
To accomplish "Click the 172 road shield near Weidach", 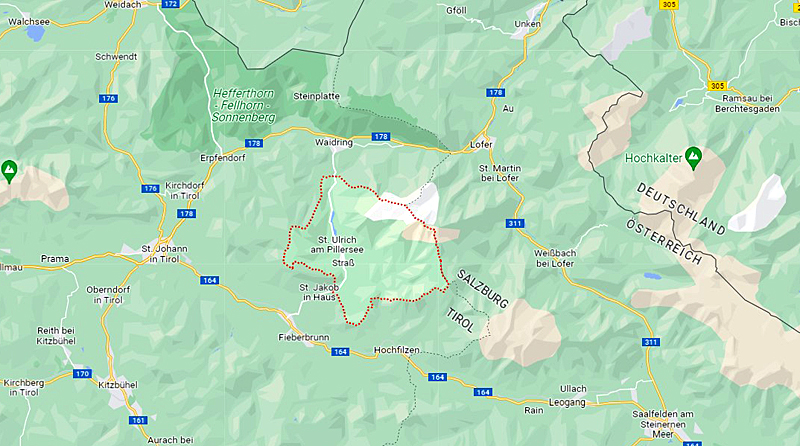I will (170, 4).
